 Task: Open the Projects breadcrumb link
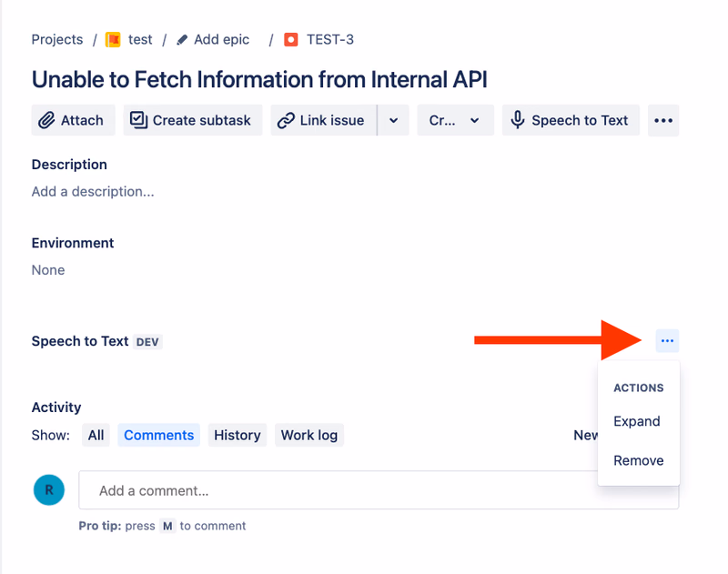click(57, 39)
